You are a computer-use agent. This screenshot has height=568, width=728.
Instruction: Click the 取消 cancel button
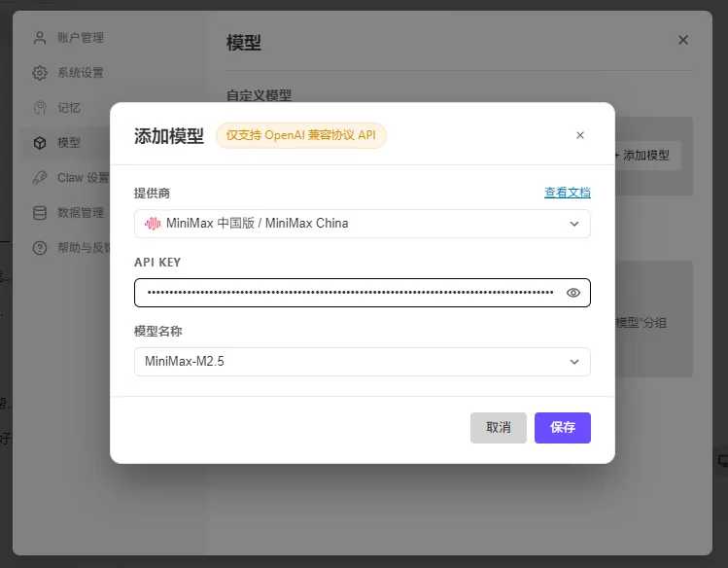coord(499,428)
